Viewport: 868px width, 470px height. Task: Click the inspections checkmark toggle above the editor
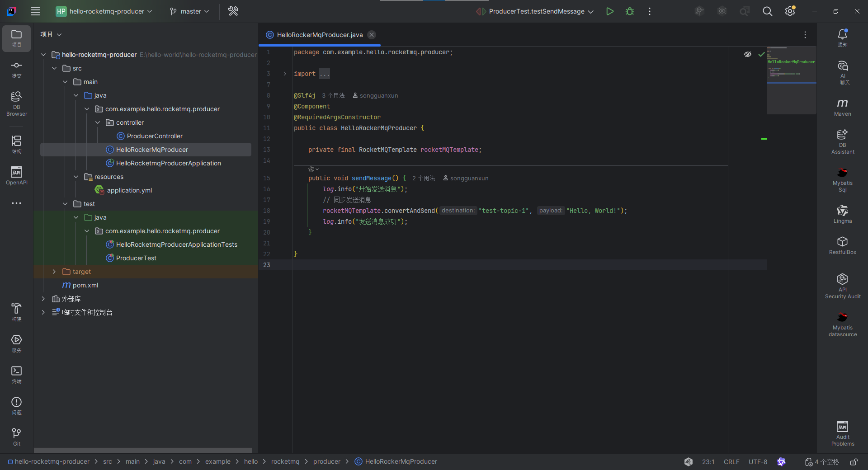(761, 54)
